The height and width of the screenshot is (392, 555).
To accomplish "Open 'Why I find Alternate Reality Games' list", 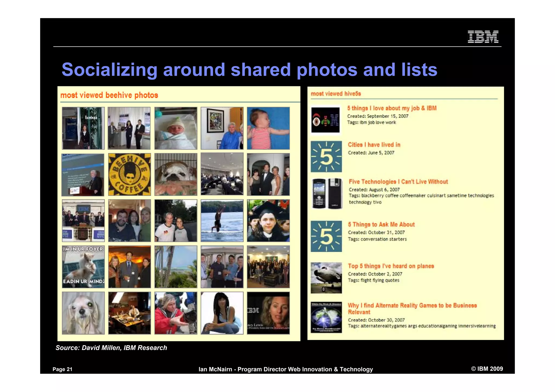I will pyautogui.click(x=412, y=309).
